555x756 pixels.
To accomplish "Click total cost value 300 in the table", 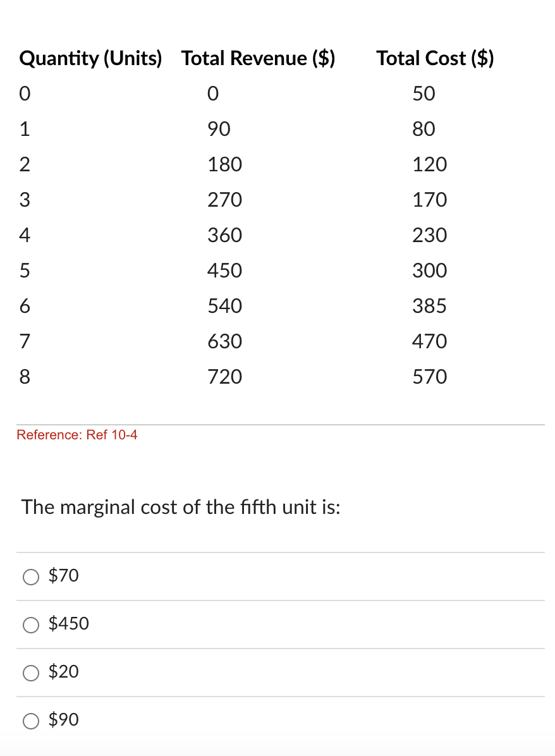I will coord(429,271).
